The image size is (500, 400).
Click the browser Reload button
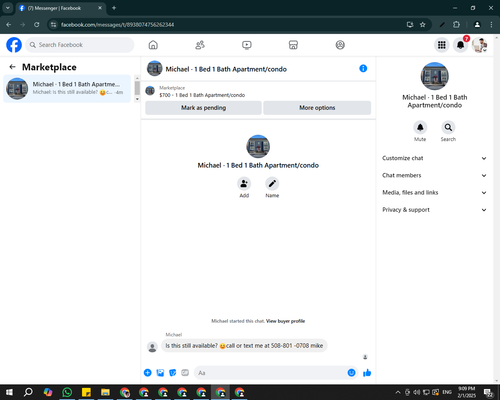[x=37, y=24]
